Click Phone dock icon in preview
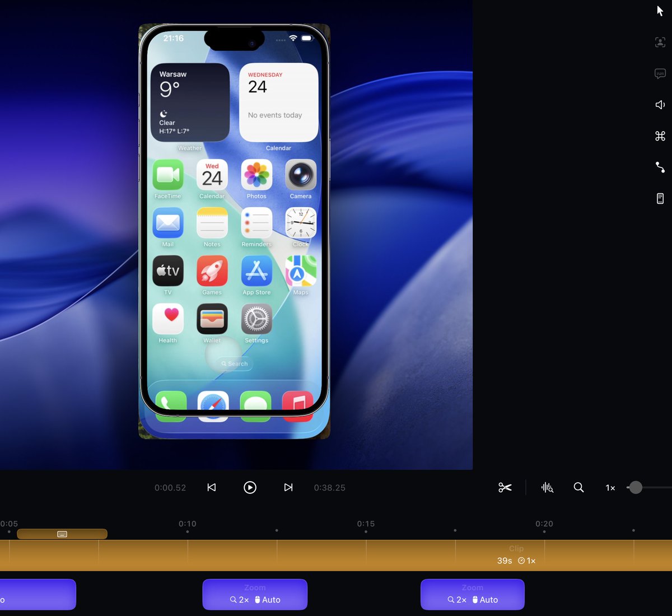 (171, 406)
